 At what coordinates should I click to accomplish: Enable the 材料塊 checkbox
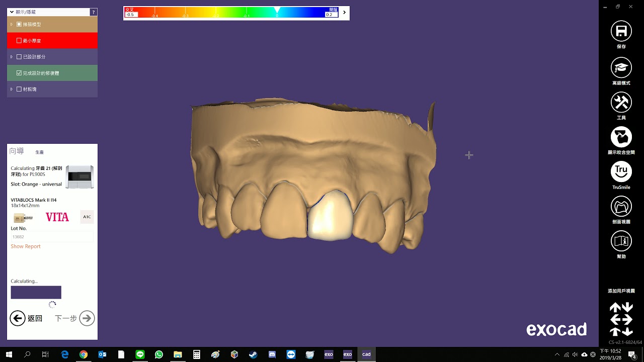[x=19, y=89]
